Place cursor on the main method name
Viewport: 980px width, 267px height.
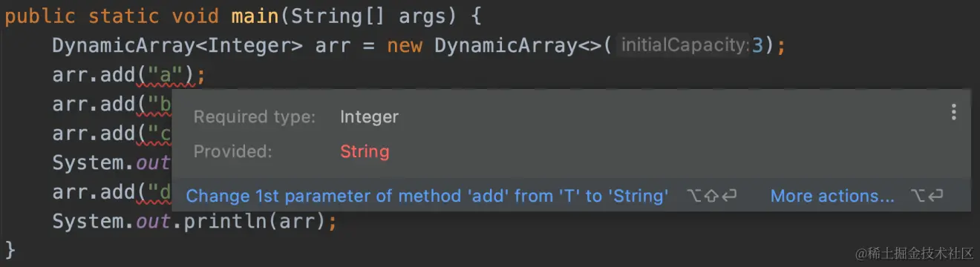[255, 16]
